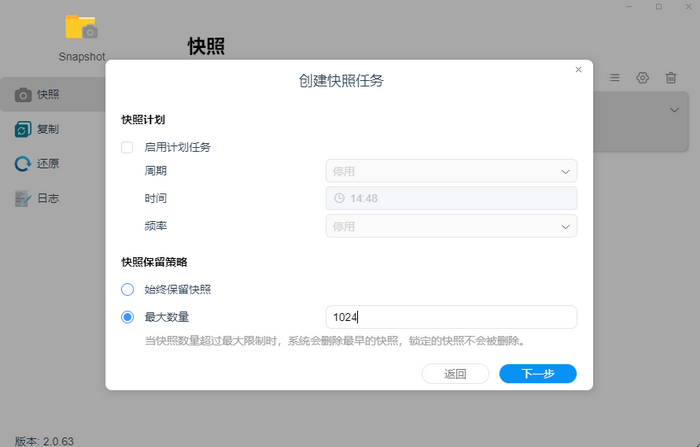Click the trash delete icon in toolbar
700x447 pixels.
point(671,78)
